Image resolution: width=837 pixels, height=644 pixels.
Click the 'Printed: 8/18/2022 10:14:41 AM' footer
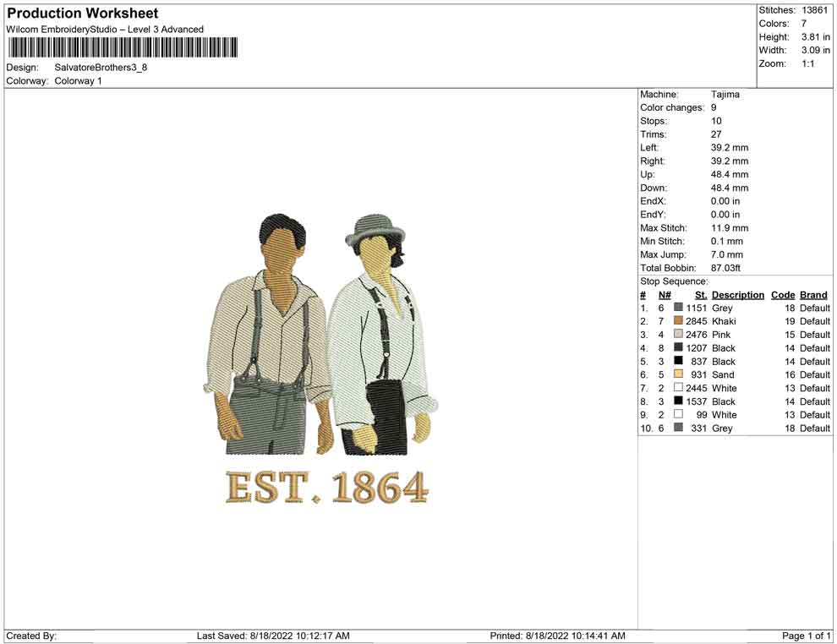557,636
